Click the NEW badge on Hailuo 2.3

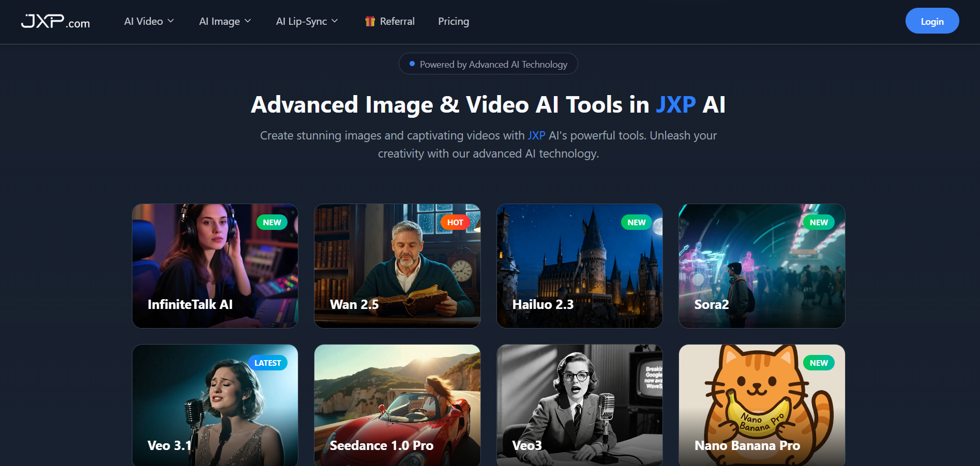[637, 222]
